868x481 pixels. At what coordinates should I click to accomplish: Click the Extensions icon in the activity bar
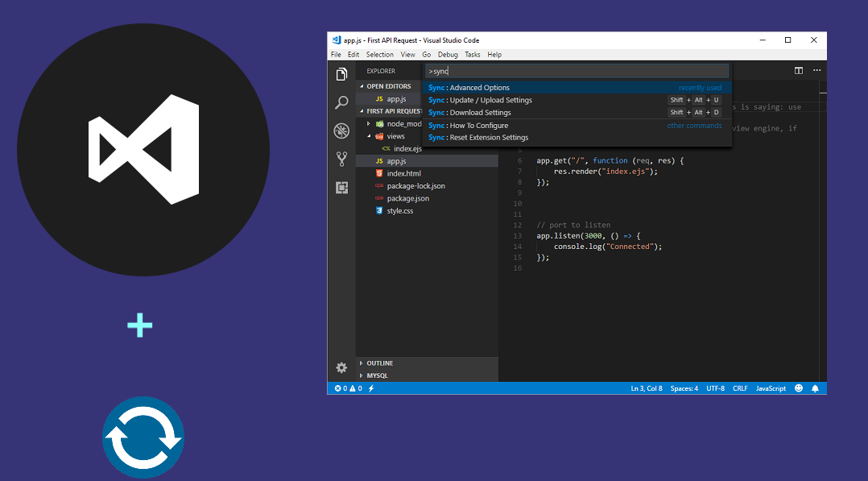[341, 187]
